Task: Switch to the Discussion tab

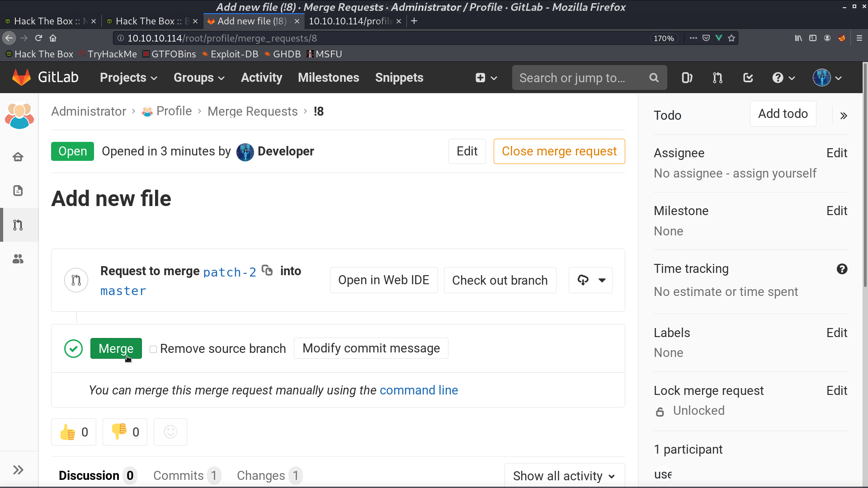Action: click(97, 475)
